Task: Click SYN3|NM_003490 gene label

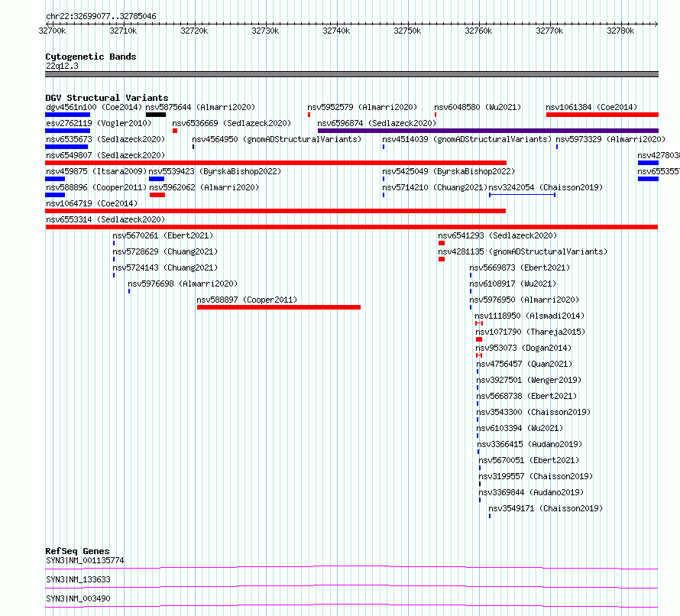Action: point(78,598)
